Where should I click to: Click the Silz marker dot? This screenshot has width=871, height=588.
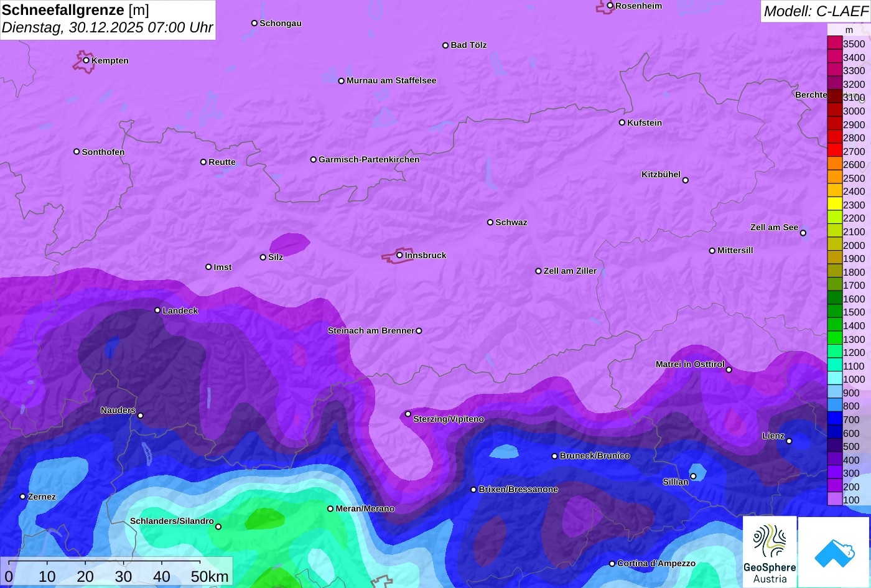tap(263, 257)
